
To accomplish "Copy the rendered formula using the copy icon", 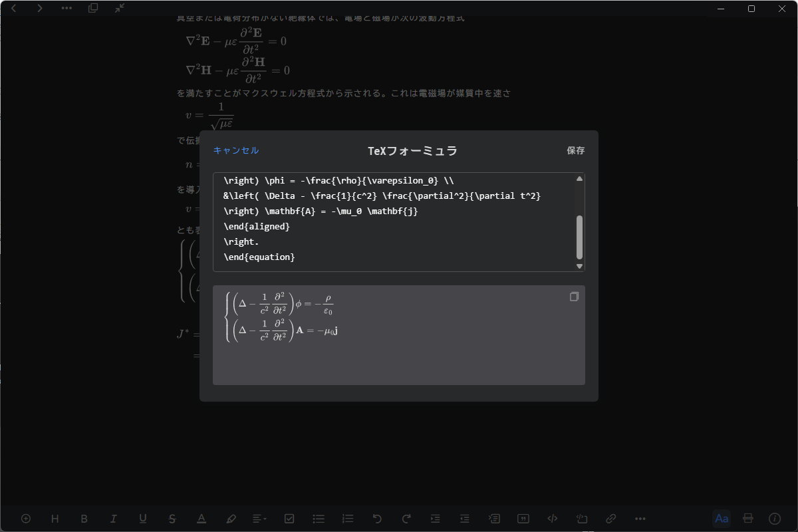I will pos(575,297).
